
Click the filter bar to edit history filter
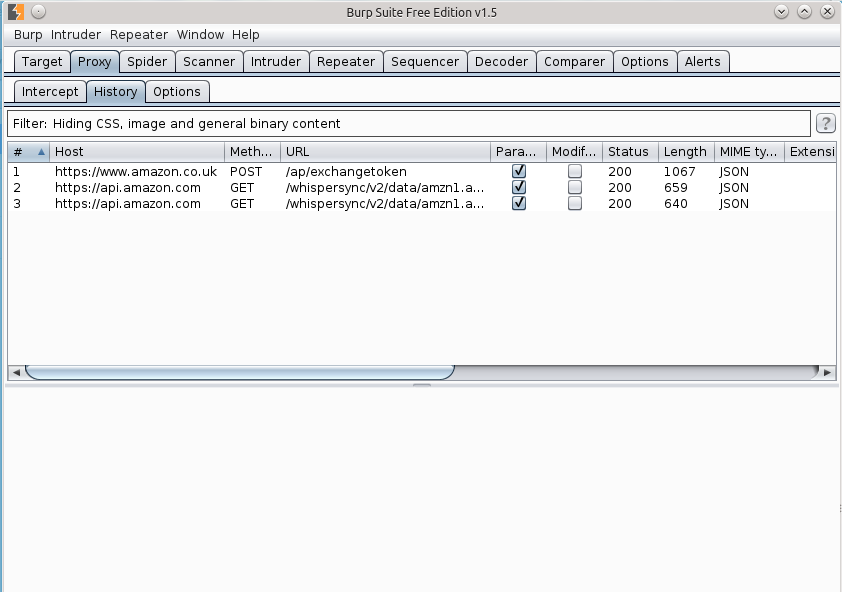coord(409,124)
